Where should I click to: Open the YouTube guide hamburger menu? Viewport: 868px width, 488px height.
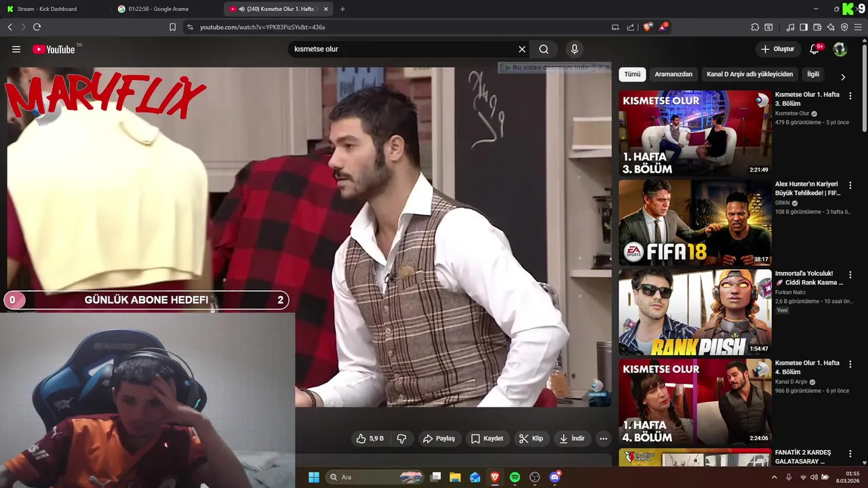16,49
